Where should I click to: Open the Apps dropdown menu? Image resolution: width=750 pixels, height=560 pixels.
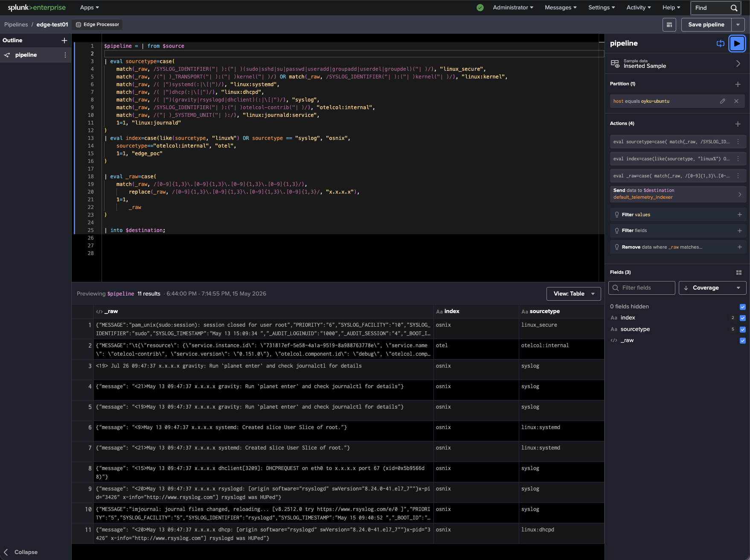coord(90,8)
